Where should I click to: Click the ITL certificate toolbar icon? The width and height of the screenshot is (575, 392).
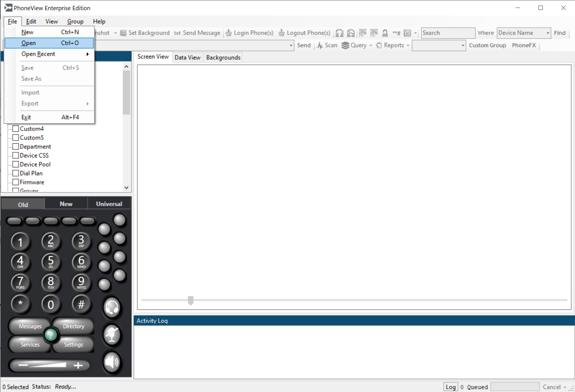(363, 33)
